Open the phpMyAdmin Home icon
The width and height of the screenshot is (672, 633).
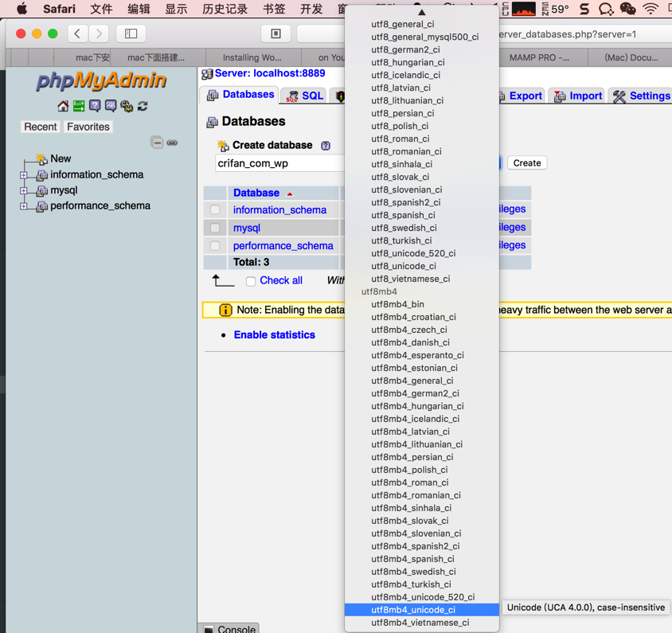point(63,106)
